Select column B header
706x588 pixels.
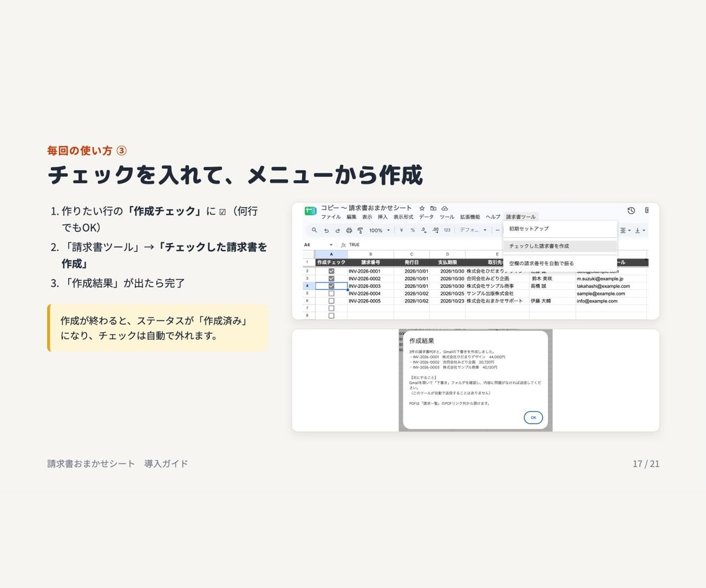click(370, 254)
